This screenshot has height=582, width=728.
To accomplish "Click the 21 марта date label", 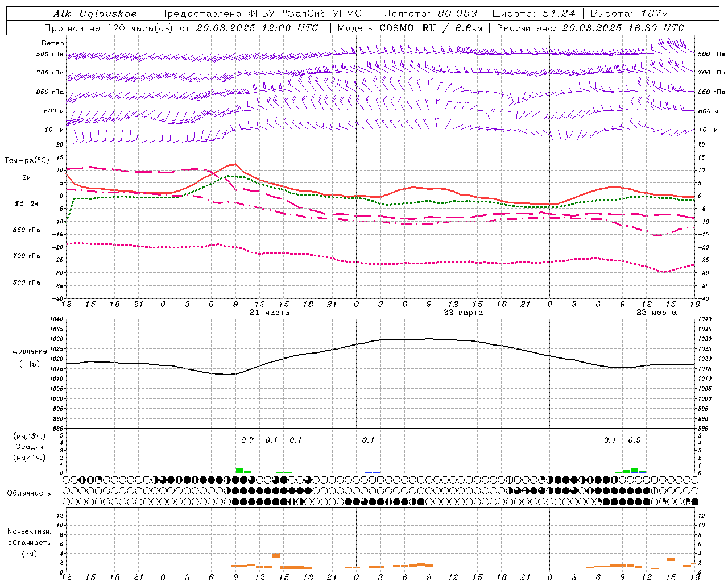I will pyautogui.click(x=270, y=313).
